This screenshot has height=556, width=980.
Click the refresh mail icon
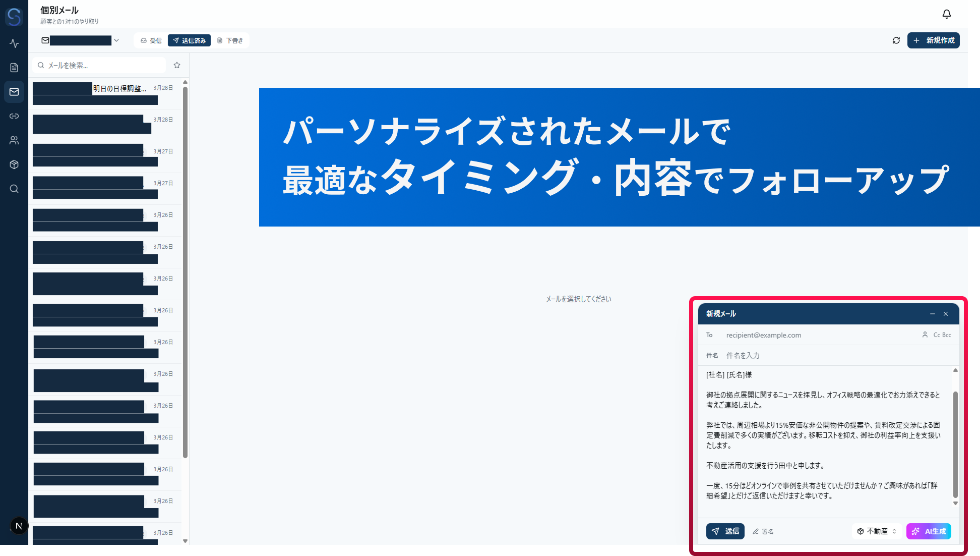(x=896, y=40)
